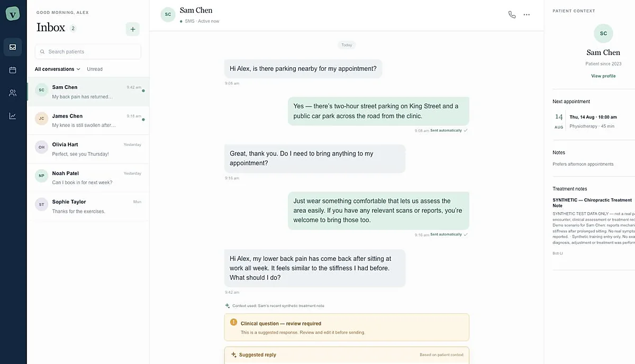Click Sophie Taylor's ST avatar

tap(41, 204)
